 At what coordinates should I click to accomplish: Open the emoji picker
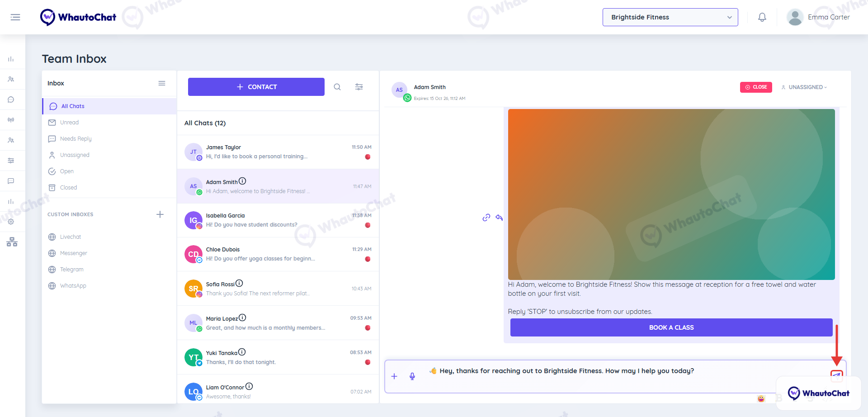click(x=761, y=398)
